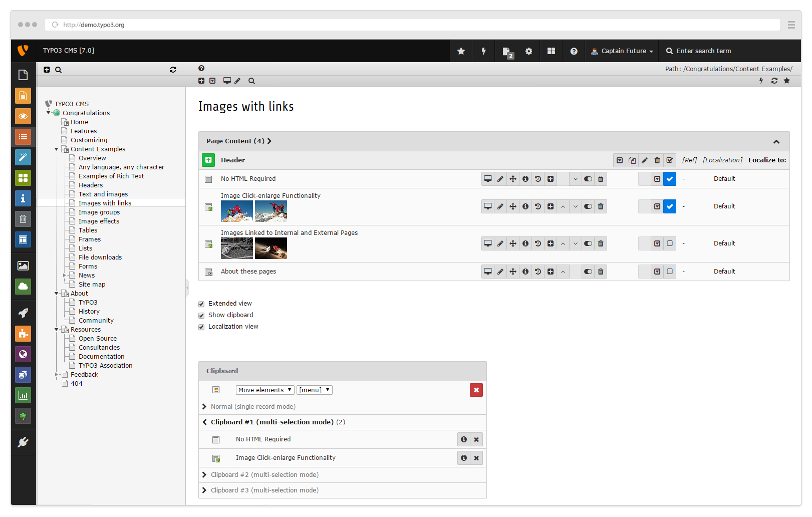The image size is (812, 517).
Task: Add new record with green plus
Action: pos(208,160)
